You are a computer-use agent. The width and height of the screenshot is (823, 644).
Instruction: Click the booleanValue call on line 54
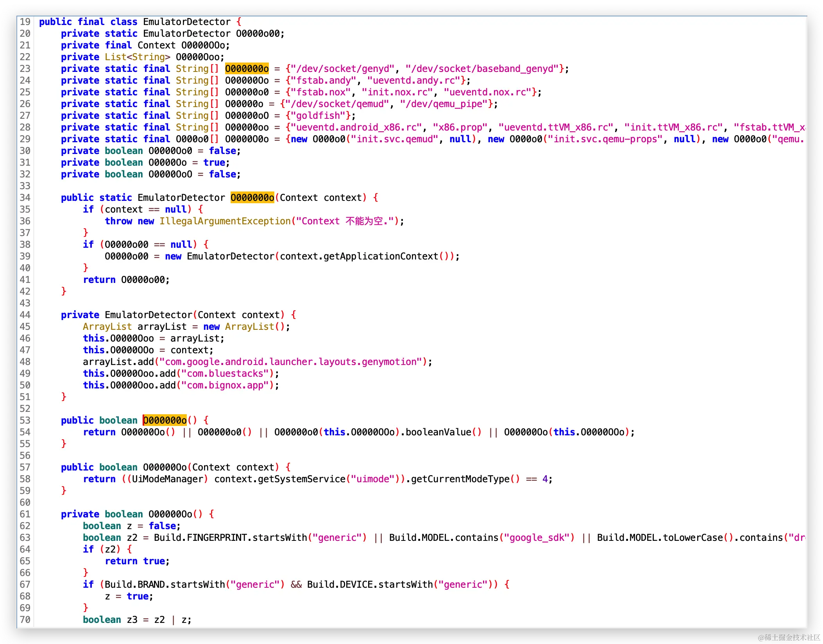(438, 432)
